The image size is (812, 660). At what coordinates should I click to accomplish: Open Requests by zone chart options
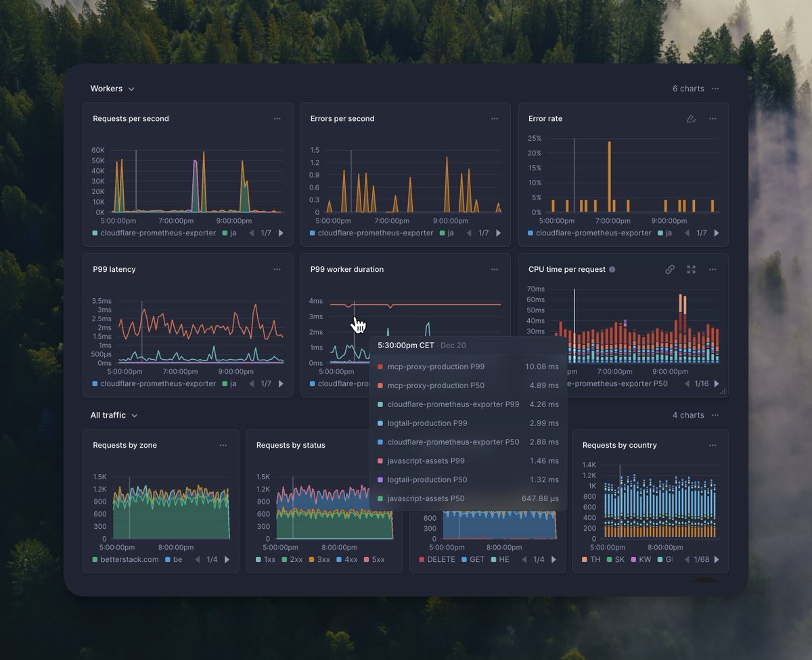pyautogui.click(x=223, y=445)
